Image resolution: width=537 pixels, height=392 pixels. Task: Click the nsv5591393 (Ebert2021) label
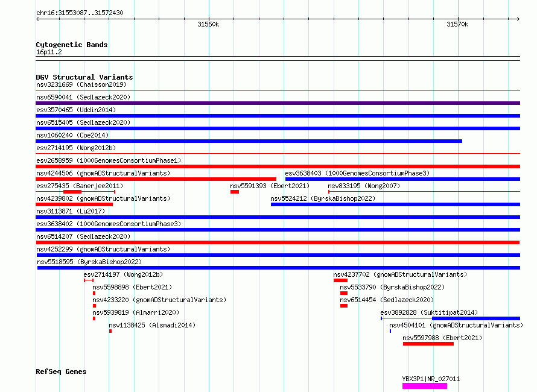[x=270, y=186]
